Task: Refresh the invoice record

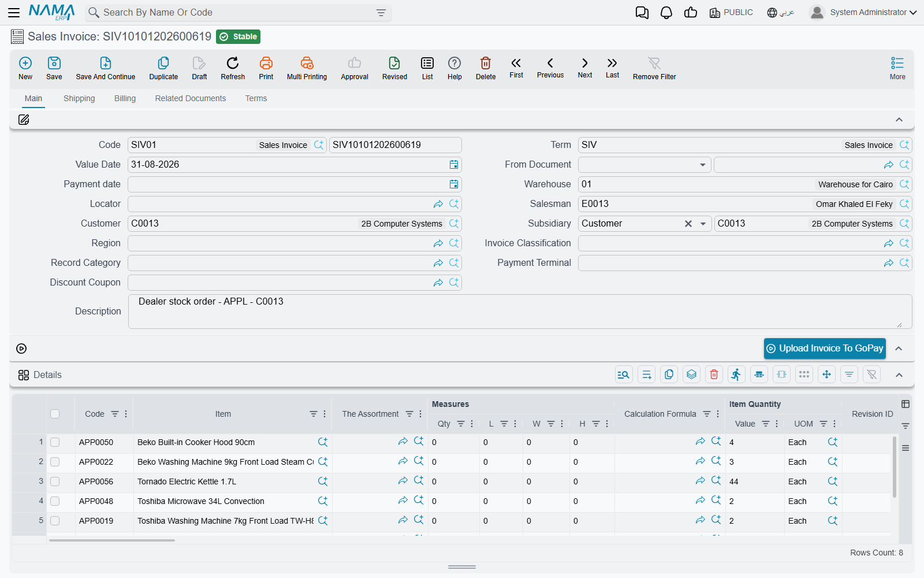Action: tap(233, 68)
